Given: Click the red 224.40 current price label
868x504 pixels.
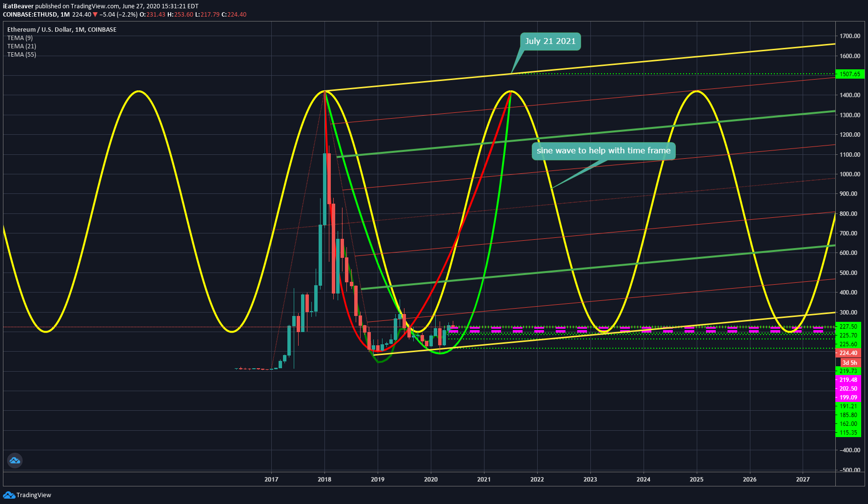Looking at the screenshot, I should point(848,353).
